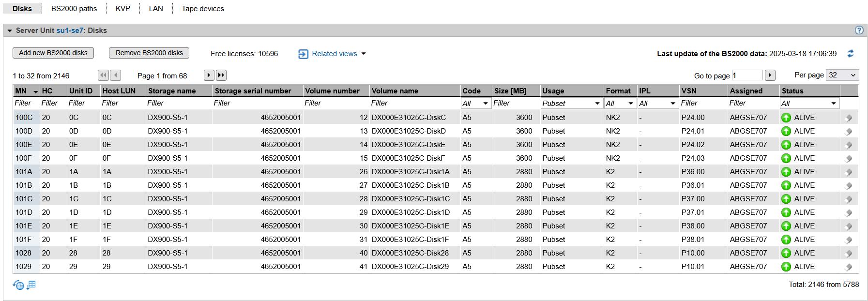Viewport: 868px width, 301px height.
Task: Go to next page arrow
Action: point(209,75)
